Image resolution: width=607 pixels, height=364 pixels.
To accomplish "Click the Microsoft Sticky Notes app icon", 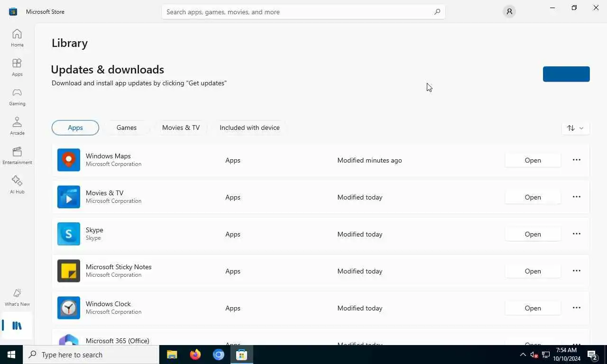I will (x=69, y=271).
